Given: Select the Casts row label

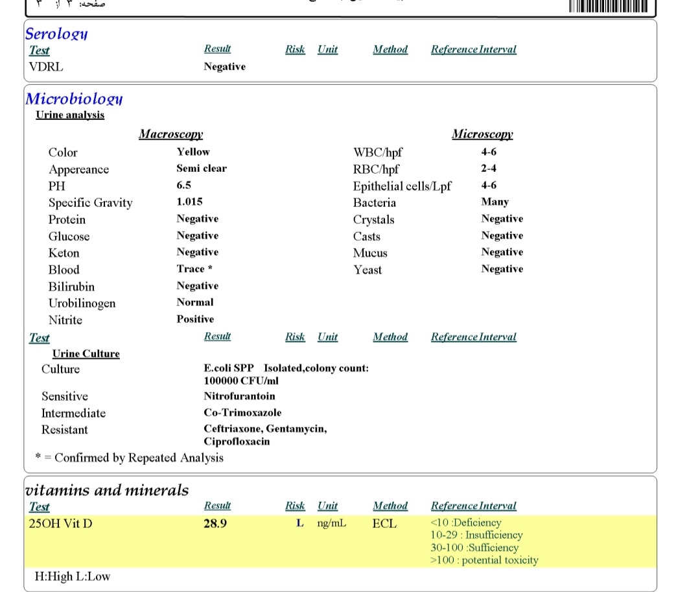Looking at the screenshot, I should pyautogui.click(x=366, y=236).
